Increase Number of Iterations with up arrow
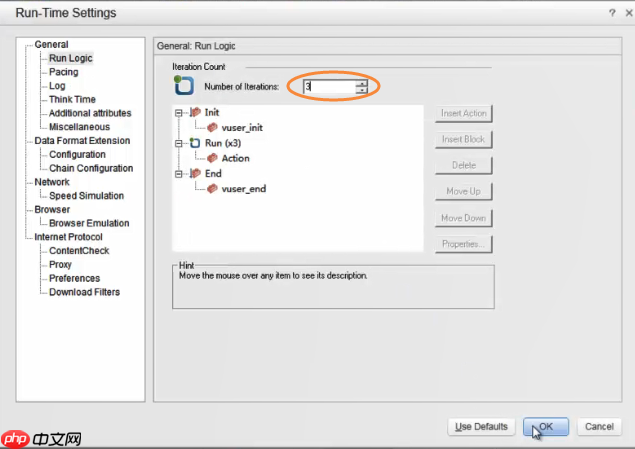Viewport: 635px width, 449px height. 361,83
